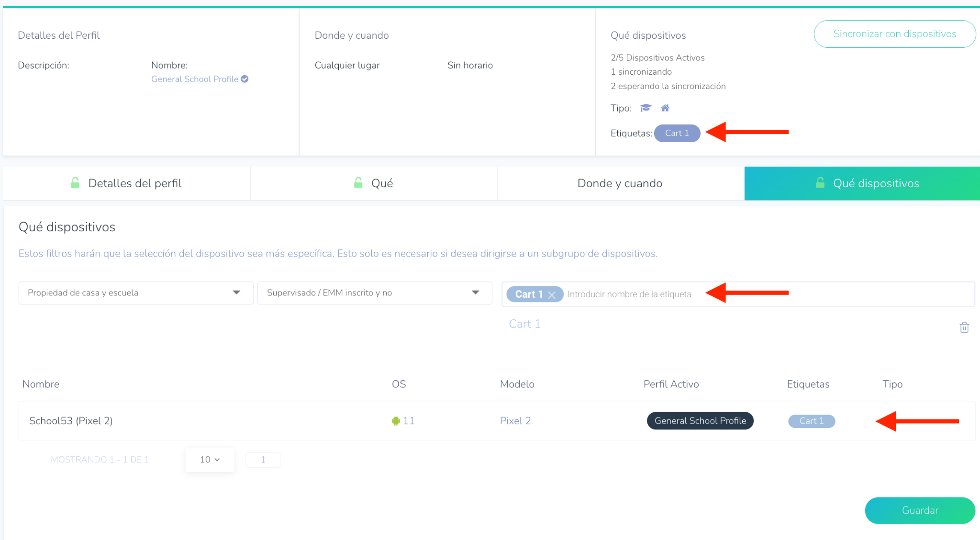Click the dark General School Profile badge
The height and width of the screenshot is (540, 980).
coord(700,421)
